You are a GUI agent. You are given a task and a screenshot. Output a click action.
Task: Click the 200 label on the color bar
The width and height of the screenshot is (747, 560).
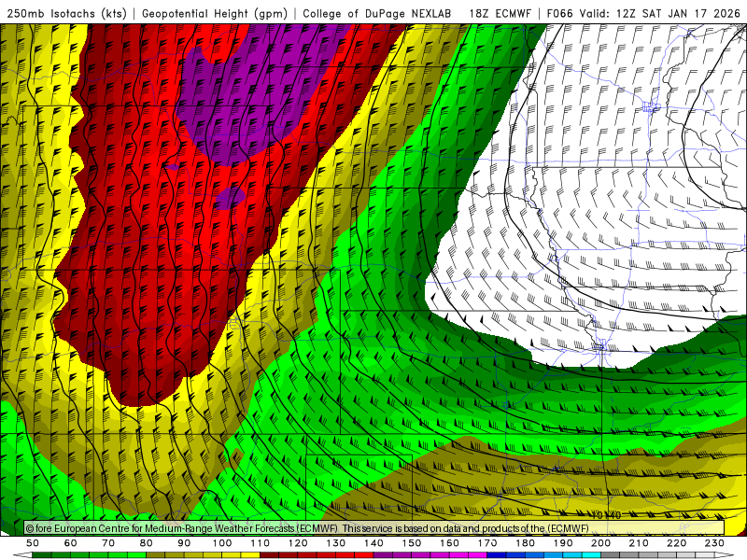(x=601, y=543)
